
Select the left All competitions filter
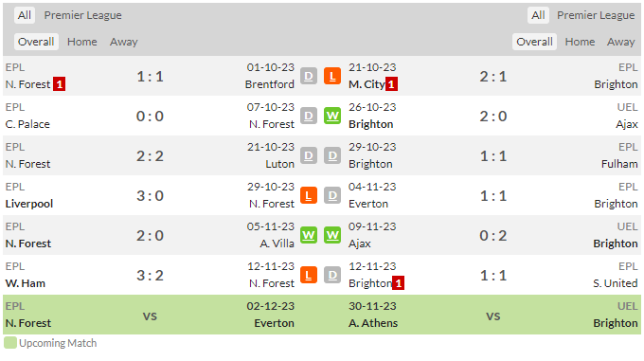(x=25, y=15)
